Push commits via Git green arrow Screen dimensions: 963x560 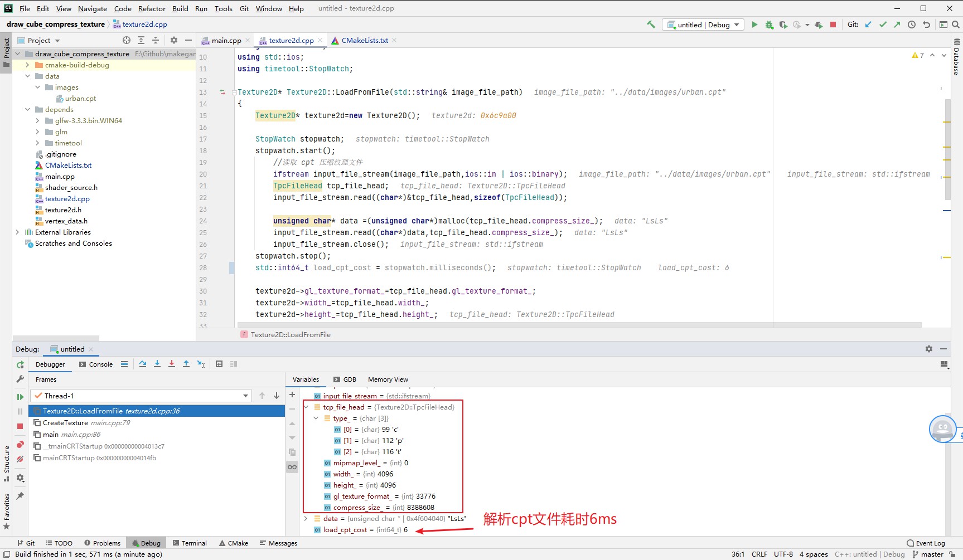click(897, 25)
